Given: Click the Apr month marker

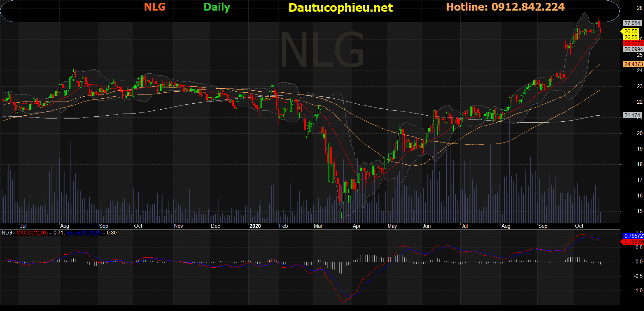Looking at the screenshot, I should tap(357, 226).
